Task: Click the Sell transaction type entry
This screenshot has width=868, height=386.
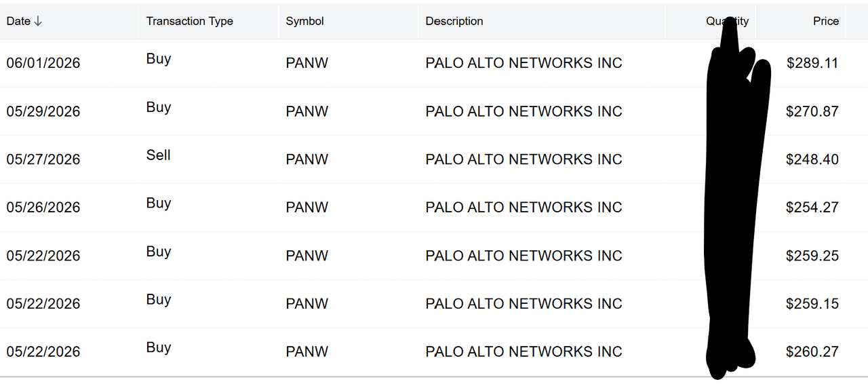Action: click(x=158, y=155)
